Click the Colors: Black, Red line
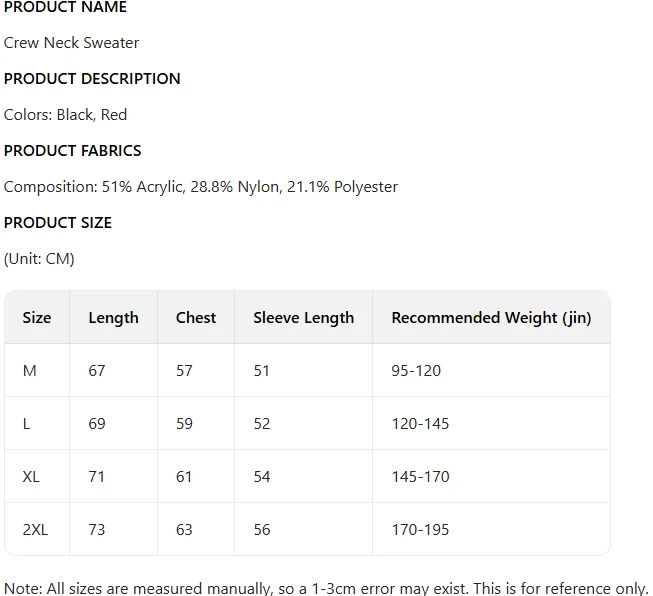 coord(65,115)
